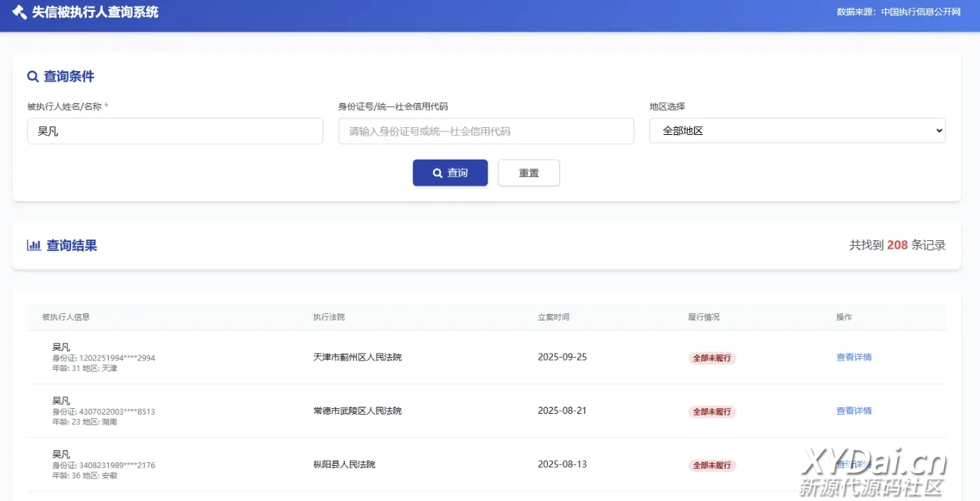
Task: Click the magnifier icon beside 查询条件
Action: coord(32,77)
